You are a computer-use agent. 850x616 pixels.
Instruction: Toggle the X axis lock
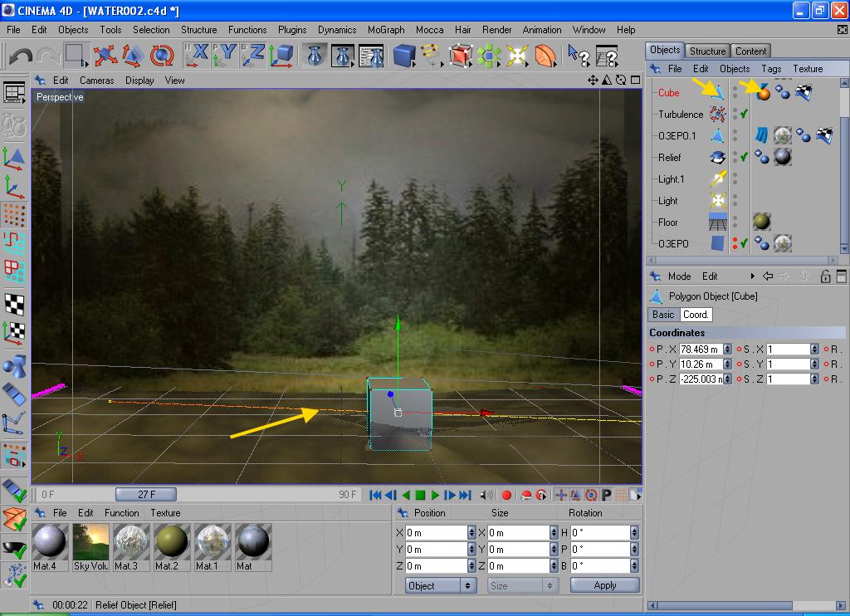pos(198,56)
